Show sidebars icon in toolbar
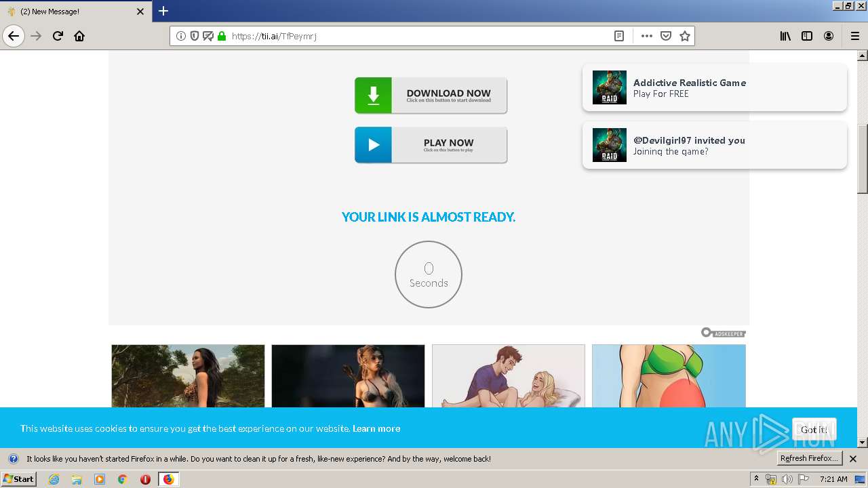The width and height of the screenshot is (868, 488). point(807,36)
